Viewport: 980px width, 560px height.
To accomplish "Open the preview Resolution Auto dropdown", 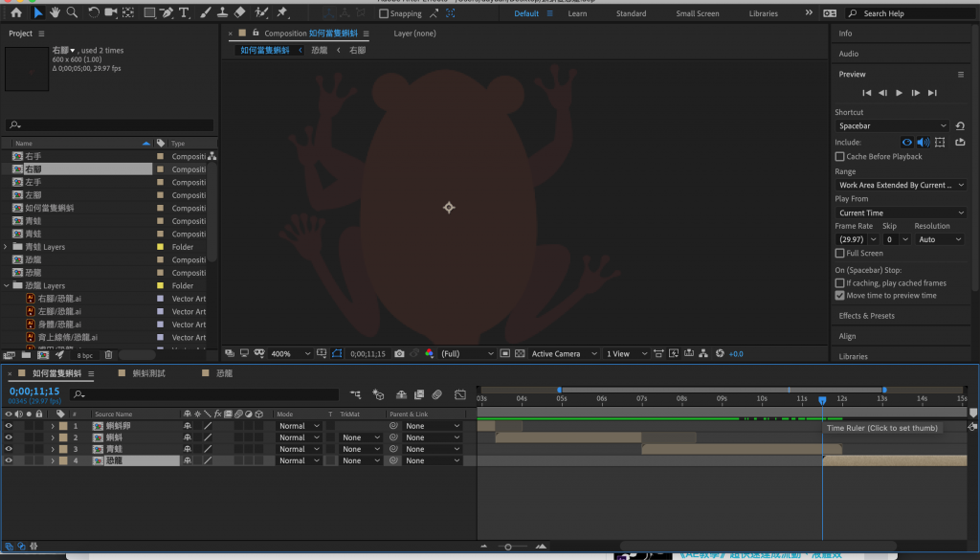I will click(940, 239).
